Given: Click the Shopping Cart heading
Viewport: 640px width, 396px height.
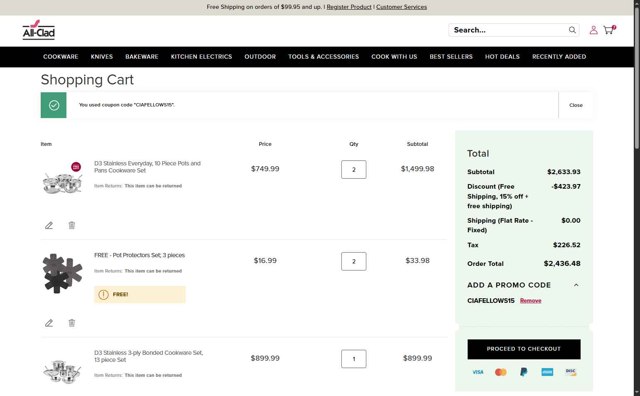Looking at the screenshot, I should (x=87, y=80).
